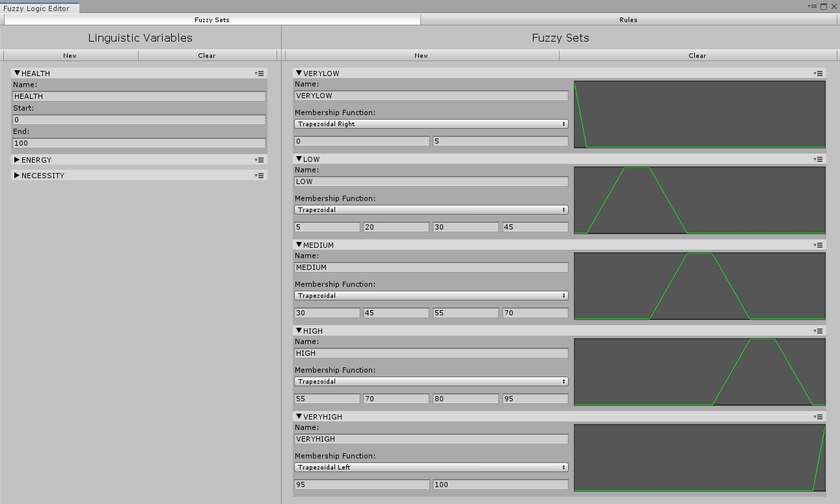Create a new fuzzy set with New

(x=421, y=55)
